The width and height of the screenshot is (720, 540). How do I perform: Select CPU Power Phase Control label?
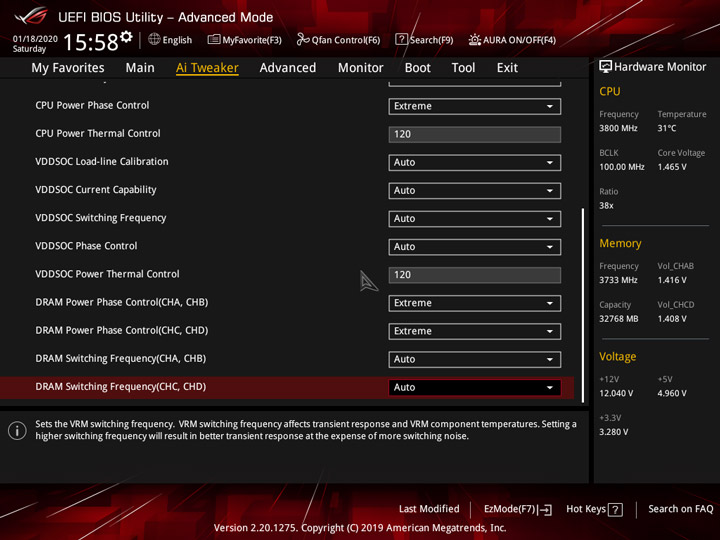click(x=92, y=105)
